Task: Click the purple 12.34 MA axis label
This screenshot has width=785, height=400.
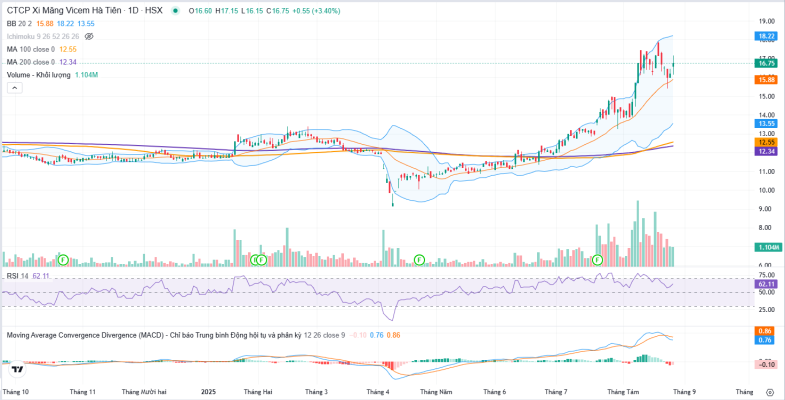Action: [x=766, y=151]
